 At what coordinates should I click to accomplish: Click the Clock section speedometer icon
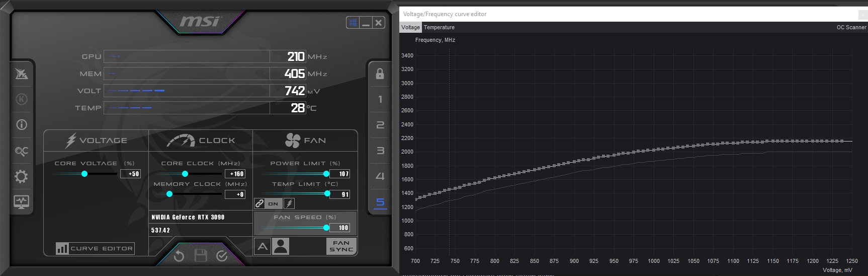point(181,141)
